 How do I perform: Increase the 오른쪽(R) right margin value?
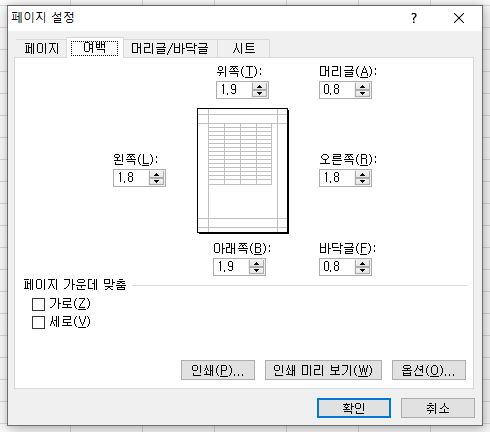363,174
